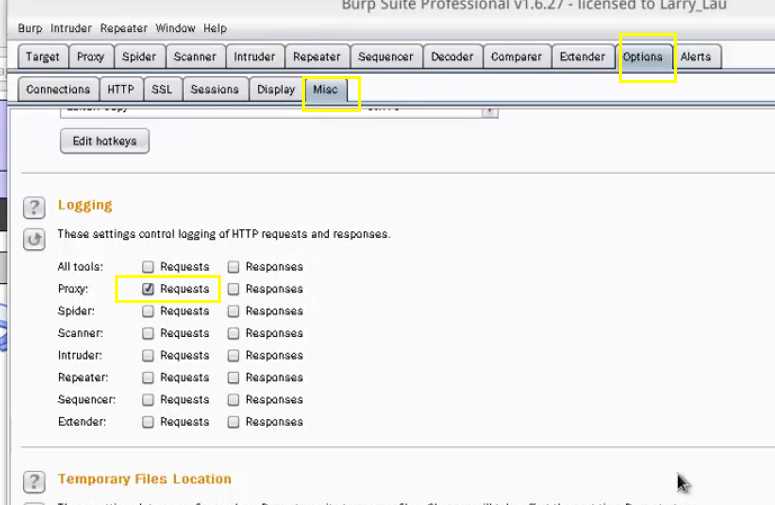Open the Help menu
775x505 pixels.
pyautogui.click(x=215, y=28)
